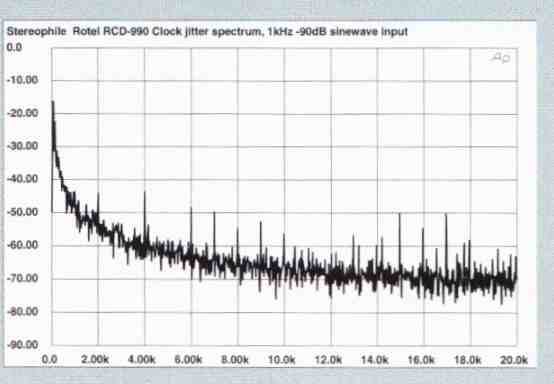The width and height of the screenshot is (554, 384).
Task: Click the 14.0k x-axis label
Action: [x=375, y=360]
